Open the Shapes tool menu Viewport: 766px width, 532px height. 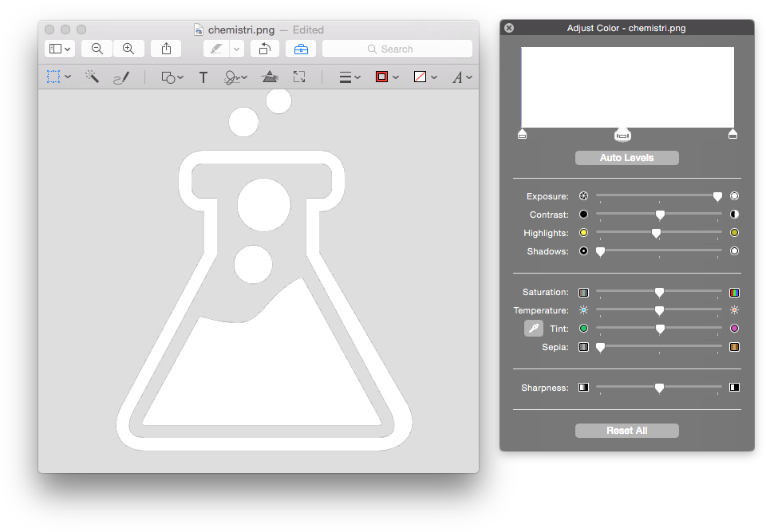172,77
